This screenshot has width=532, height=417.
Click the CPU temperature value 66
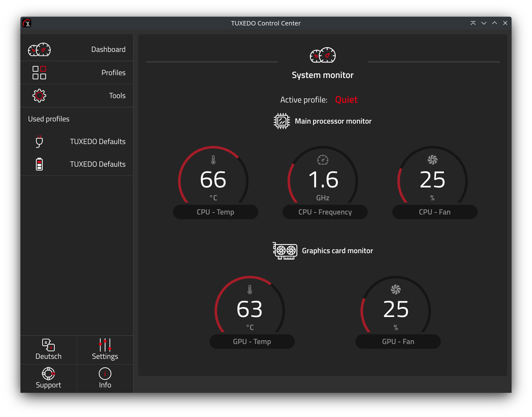point(213,180)
